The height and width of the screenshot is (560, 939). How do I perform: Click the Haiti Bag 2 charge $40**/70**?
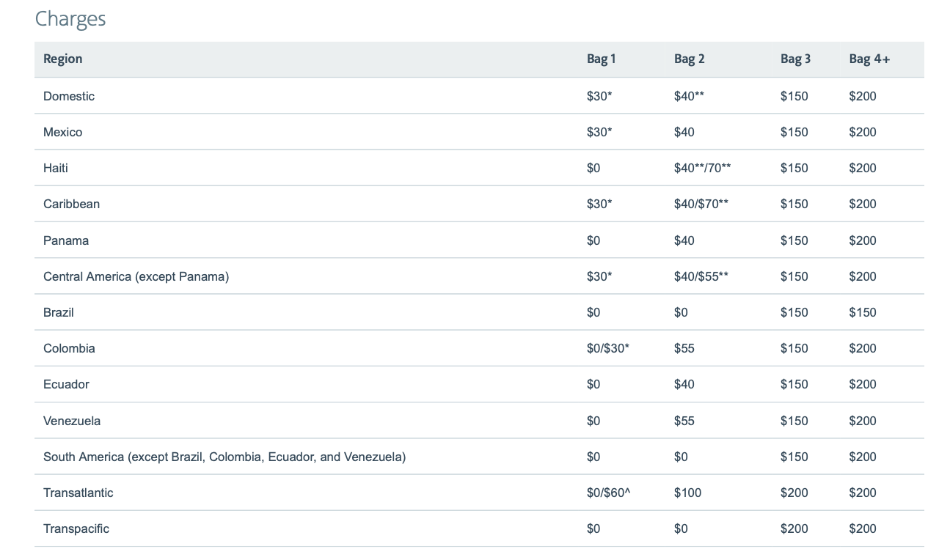[x=702, y=168]
